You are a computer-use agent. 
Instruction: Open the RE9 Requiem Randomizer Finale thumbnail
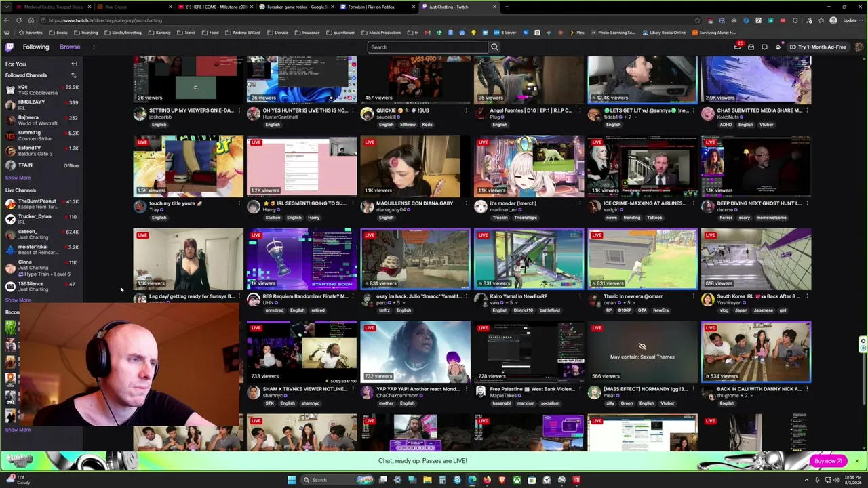[302, 259]
